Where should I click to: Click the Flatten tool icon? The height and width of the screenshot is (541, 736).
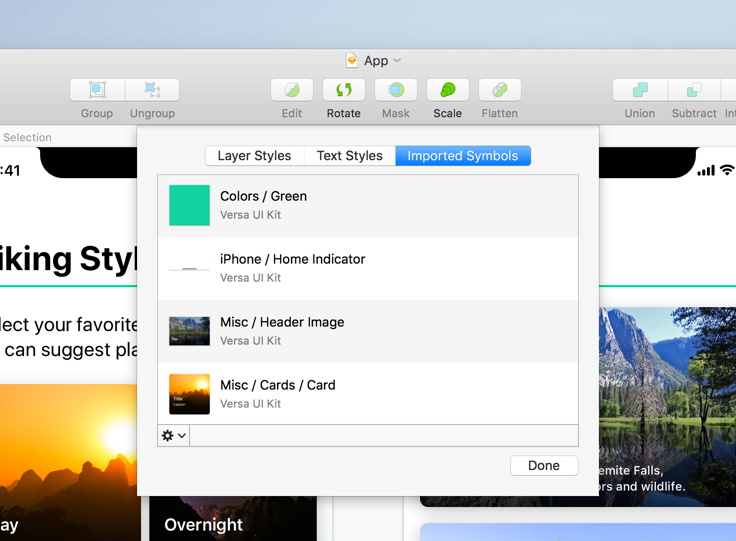click(500, 90)
